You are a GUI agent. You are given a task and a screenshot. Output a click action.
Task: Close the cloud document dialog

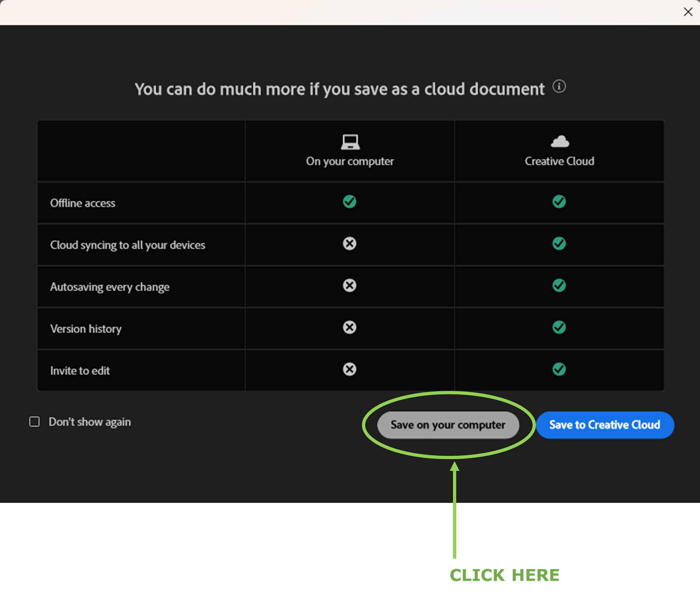tap(688, 12)
